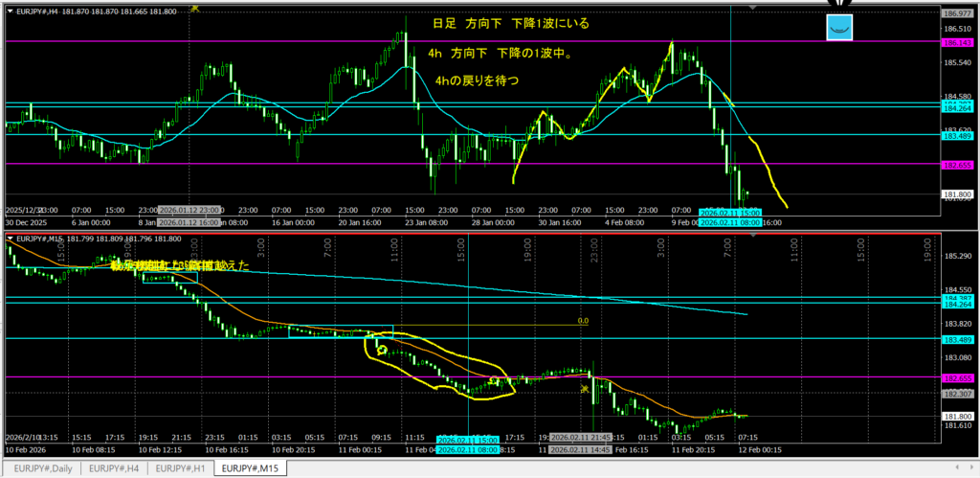Click the yellow cross marker on M15 chart
The height and width of the screenshot is (478, 980).
tap(585, 389)
